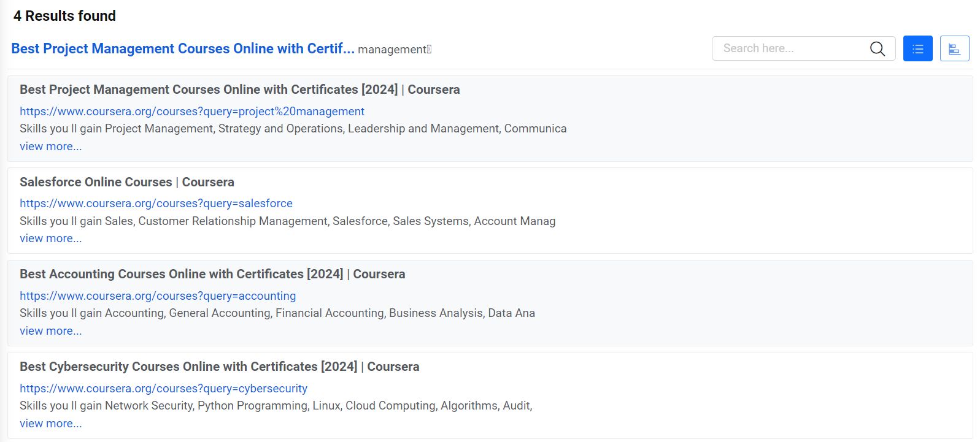
Task: Switch to chart view
Action: (954, 49)
